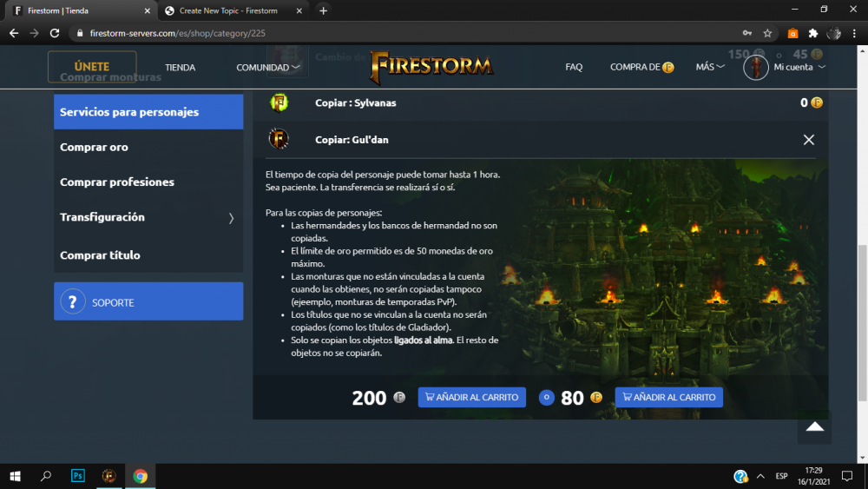Click the SOPORTE question mark icon
This screenshot has height=489, width=868.
click(73, 301)
